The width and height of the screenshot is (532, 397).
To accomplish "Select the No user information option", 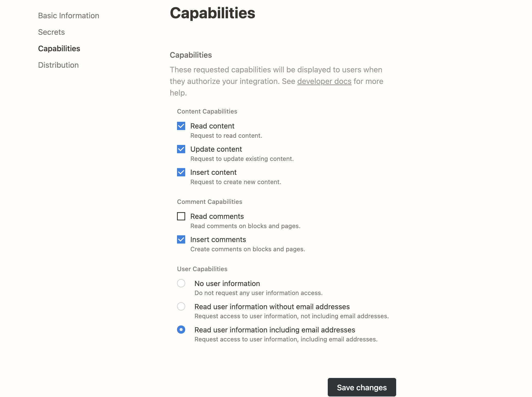I will tap(181, 283).
